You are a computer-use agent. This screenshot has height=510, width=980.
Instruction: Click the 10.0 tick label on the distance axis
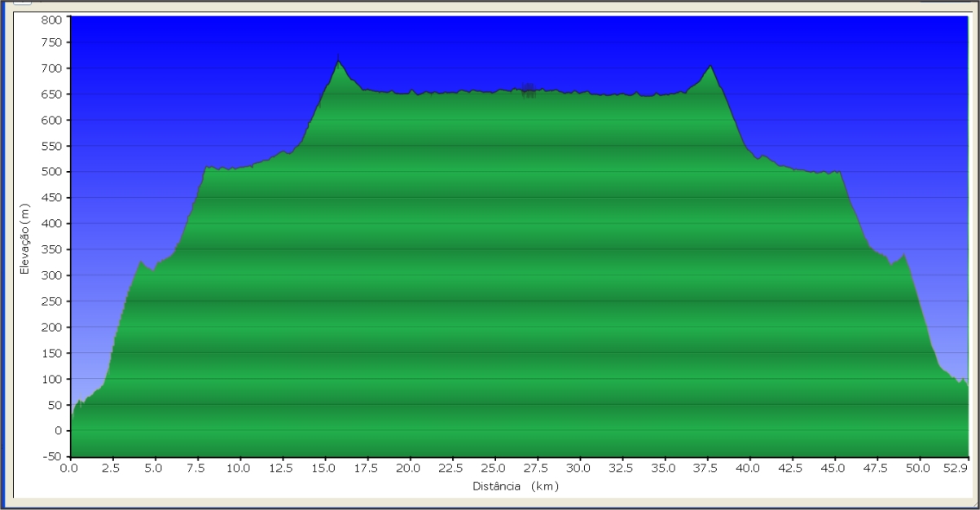240,468
